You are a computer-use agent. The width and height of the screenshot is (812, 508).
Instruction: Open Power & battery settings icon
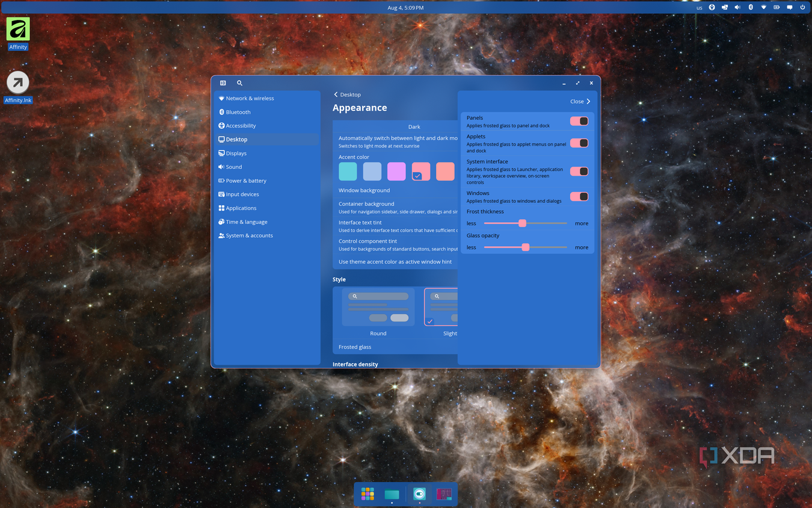(x=221, y=181)
